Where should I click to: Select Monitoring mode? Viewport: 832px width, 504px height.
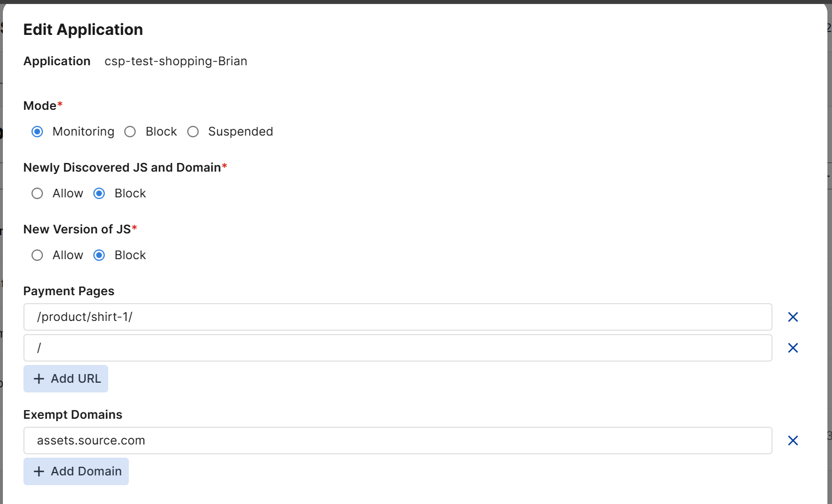coord(37,132)
